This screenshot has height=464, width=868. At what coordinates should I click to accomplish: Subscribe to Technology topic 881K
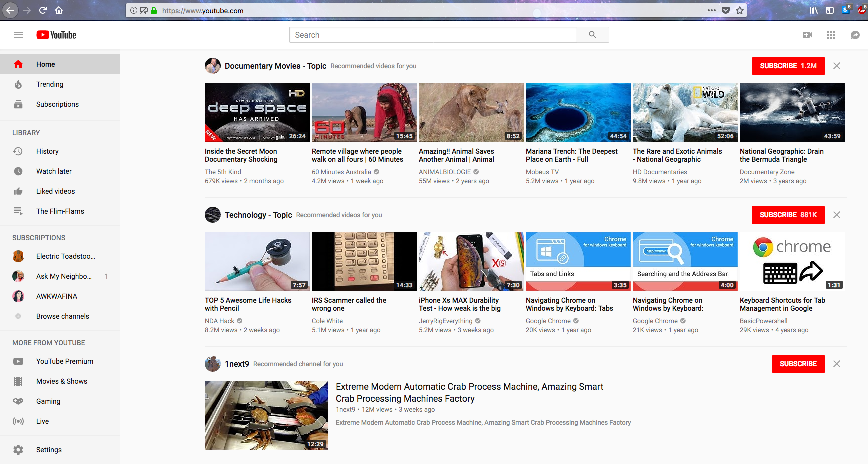(788, 215)
